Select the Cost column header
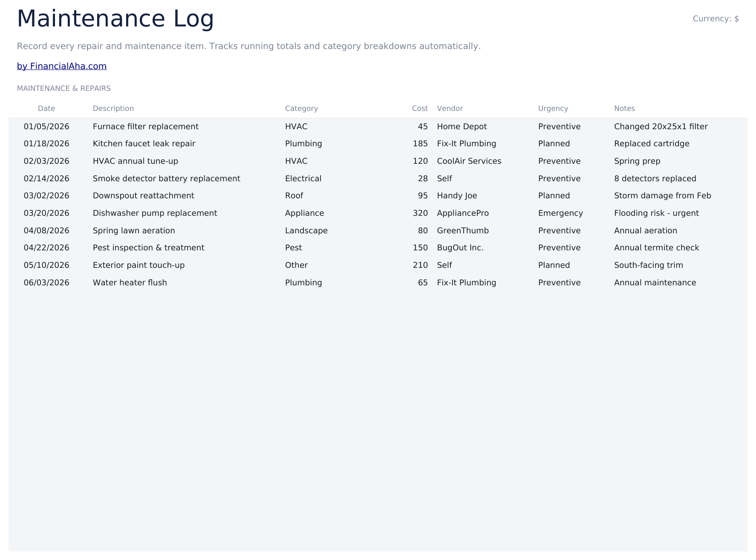Image resolution: width=756 pixels, height=560 pixels. [420, 108]
